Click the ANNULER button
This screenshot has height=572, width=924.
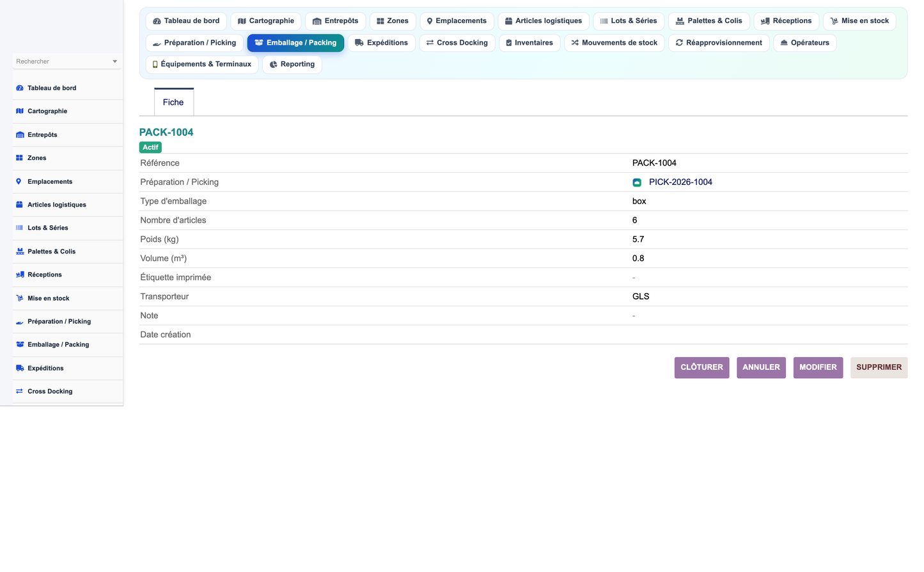coord(761,368)
